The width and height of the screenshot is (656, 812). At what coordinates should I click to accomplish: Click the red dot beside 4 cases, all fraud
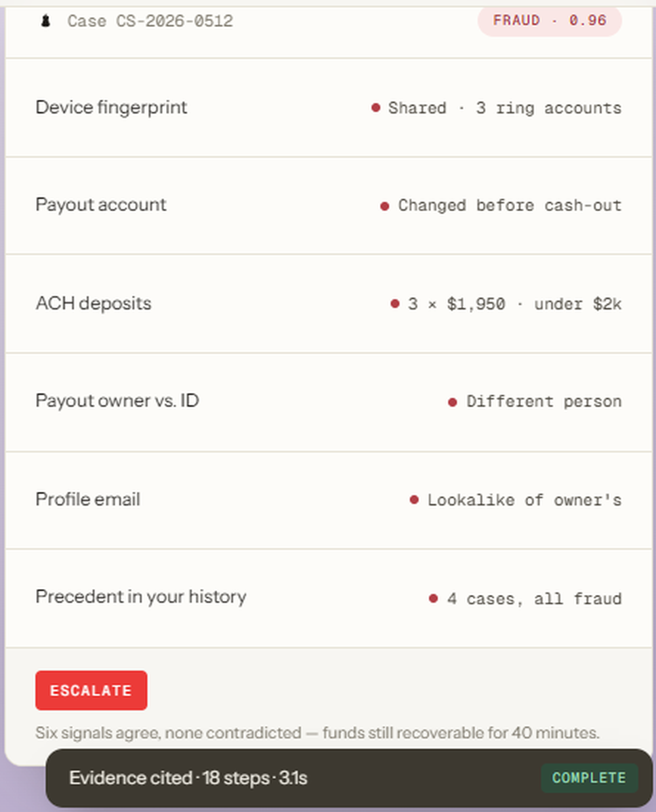434,598
